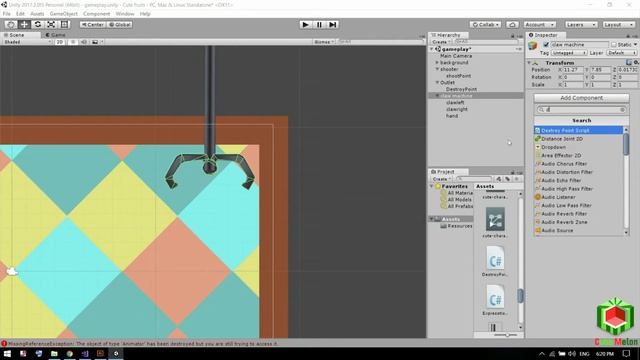Select clawright in Hierarchy
This screenshot has width=640, height=360.
pyautogui.click(x=457, y=109)
